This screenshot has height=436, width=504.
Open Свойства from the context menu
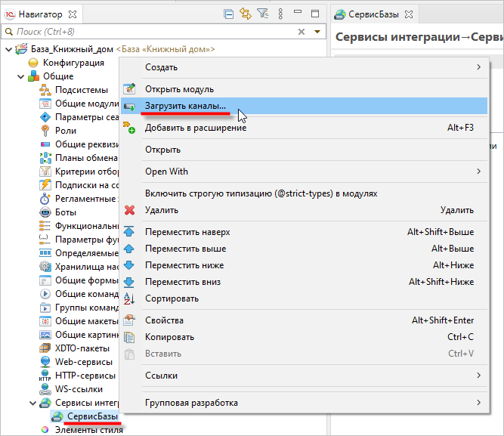[x=163, y=320]
